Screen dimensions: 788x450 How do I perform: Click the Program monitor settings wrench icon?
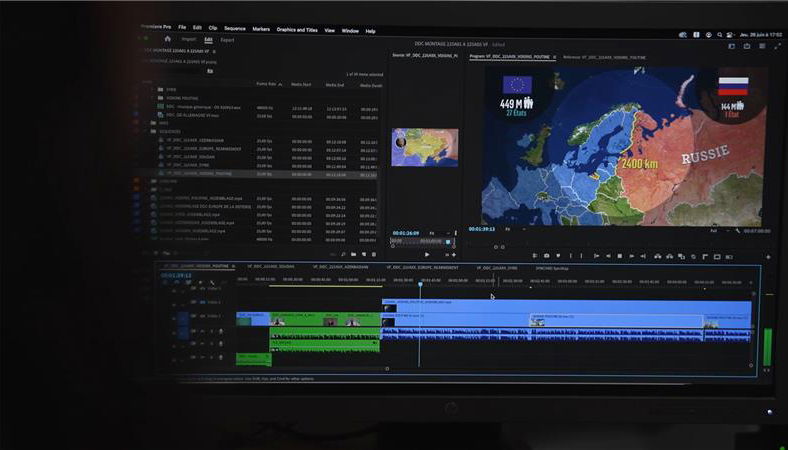[738, 229]
